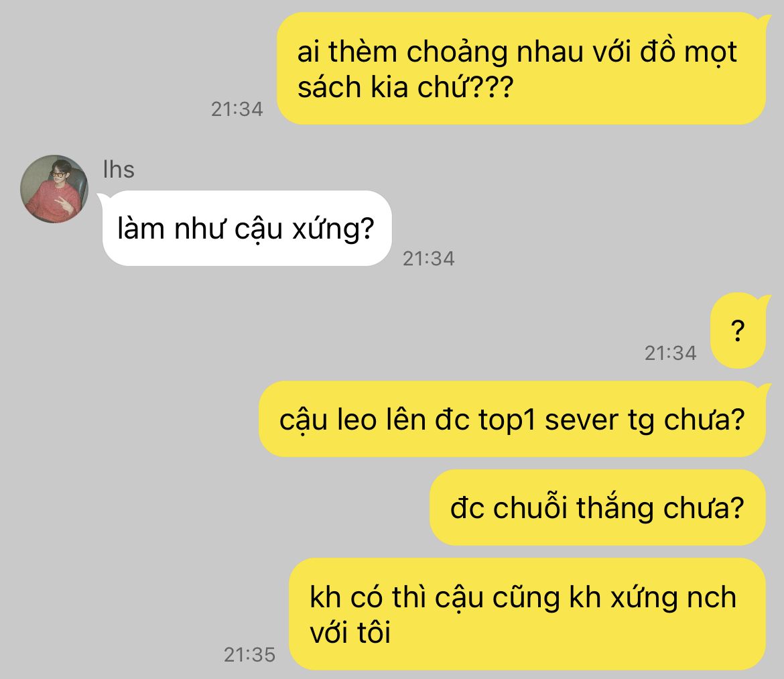This screenshot has width=784, height=679.
Task: Click the word 'xứng?' in the white bubble
Action: tap(333, 229)
